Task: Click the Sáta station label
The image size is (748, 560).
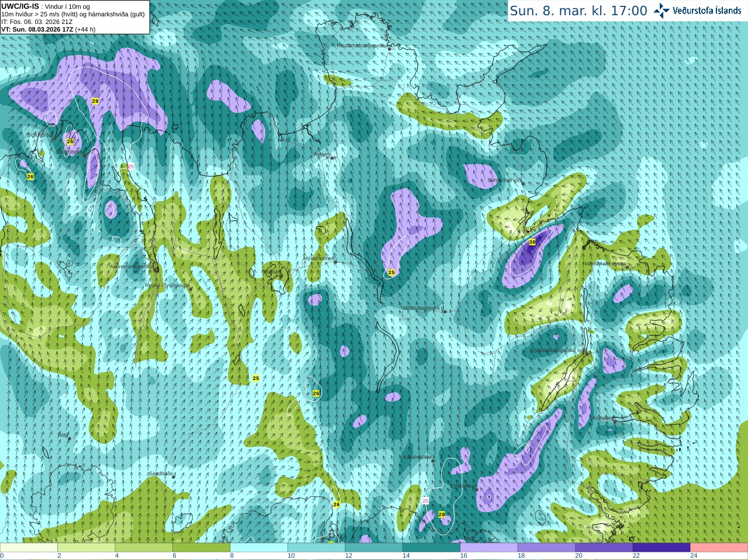Action: (63, 435)
